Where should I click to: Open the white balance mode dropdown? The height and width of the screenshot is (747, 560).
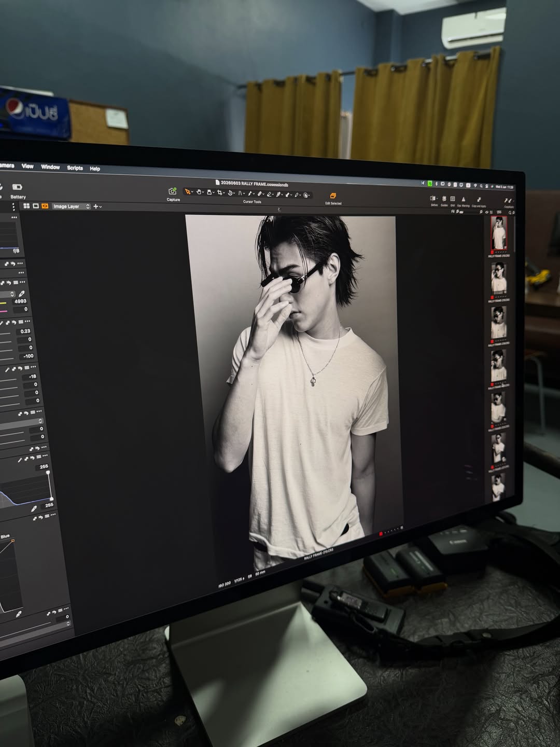tap(7, 294)
